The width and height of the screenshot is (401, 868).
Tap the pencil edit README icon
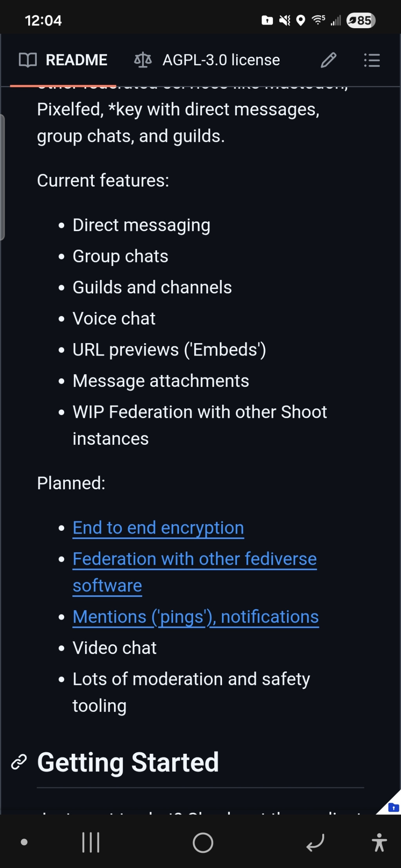point(329,60)
